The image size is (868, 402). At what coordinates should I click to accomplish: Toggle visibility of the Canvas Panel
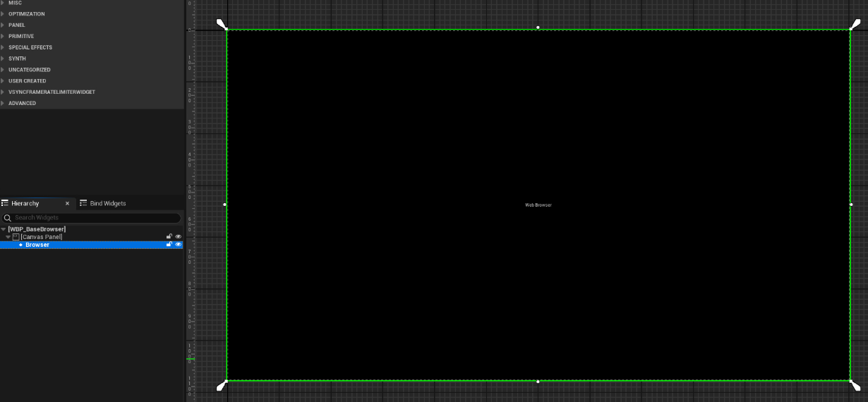pyautogui.click(x=179, y=237)
